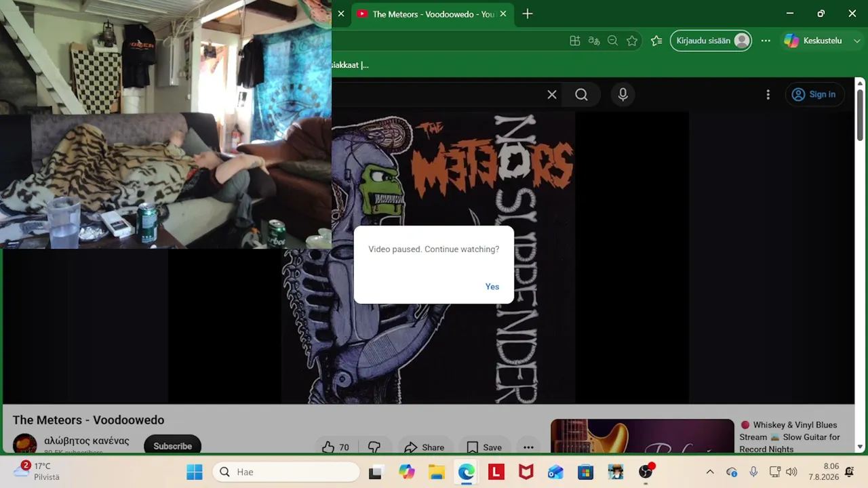Screen dimensions: 868x488
Task: Confirm Yes to continue watching the video
Action: click(x=492, y=287)
